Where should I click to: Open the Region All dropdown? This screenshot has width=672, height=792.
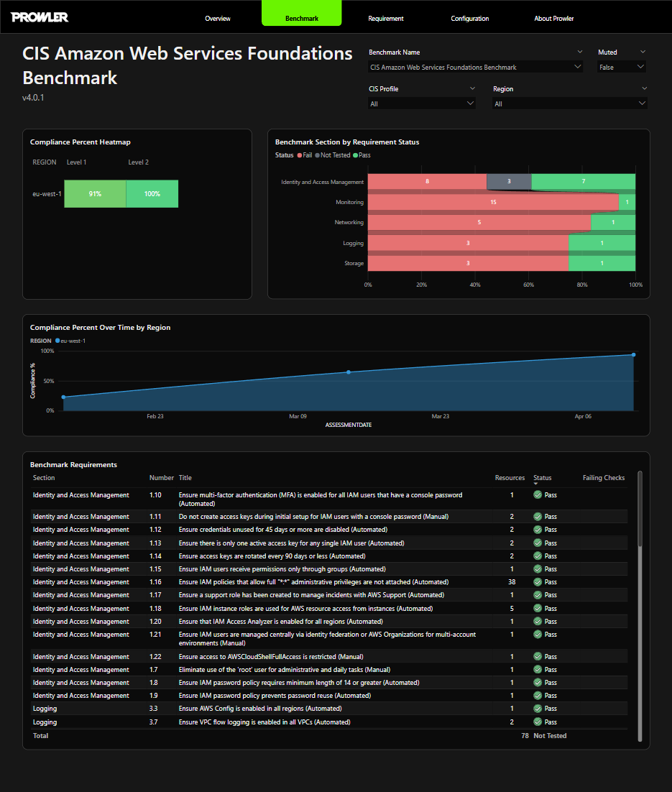pyautogui.click(x=569, y=103)
